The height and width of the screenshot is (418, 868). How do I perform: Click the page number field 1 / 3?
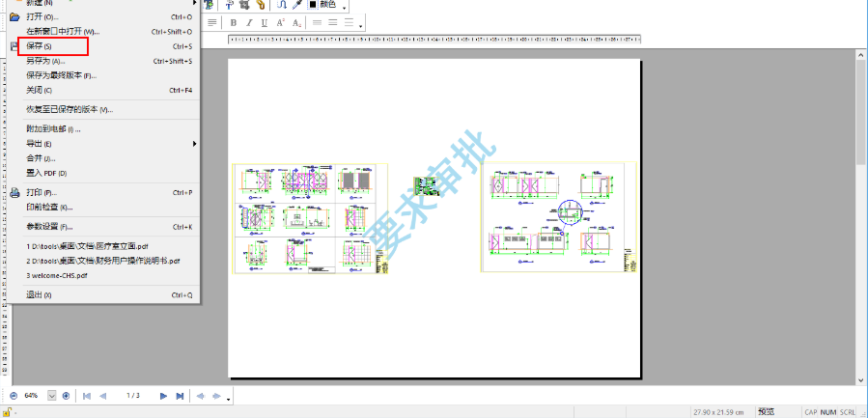[x=133, y=396]
